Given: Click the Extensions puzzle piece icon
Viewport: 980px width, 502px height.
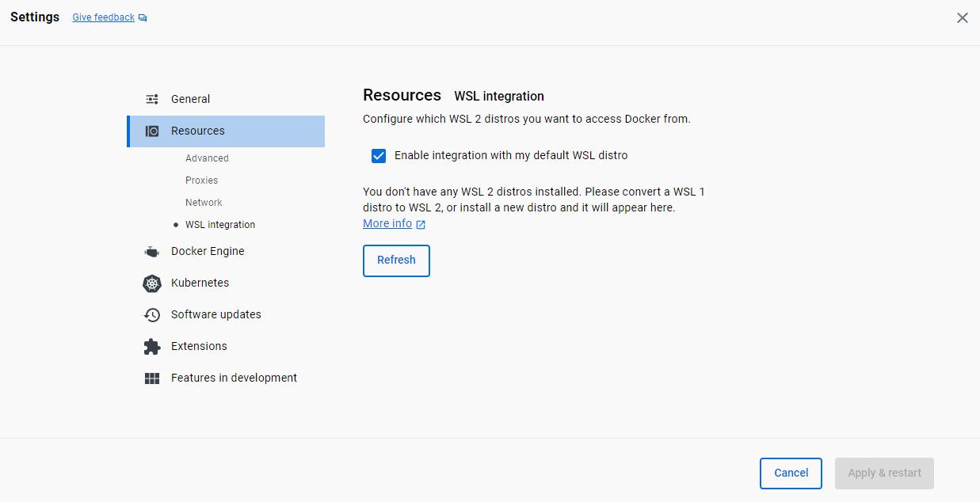Looking at the screenshot, I should 152,347.
